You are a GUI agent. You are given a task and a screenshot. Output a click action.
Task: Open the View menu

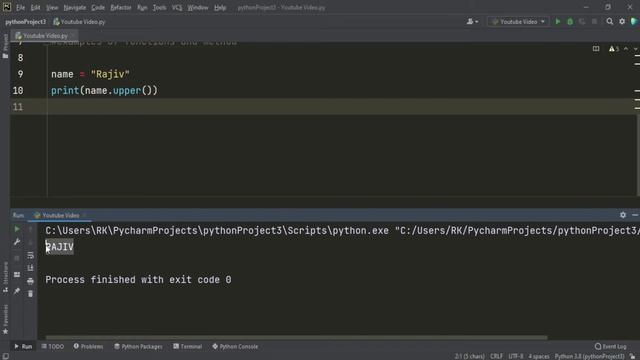(52, 7)
